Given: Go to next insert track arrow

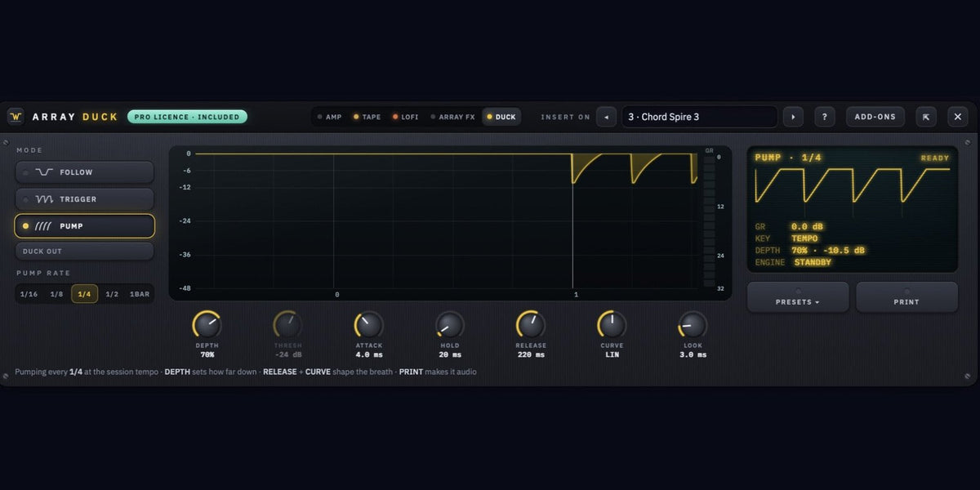Looking at the screenshot, I should (793, 117).
